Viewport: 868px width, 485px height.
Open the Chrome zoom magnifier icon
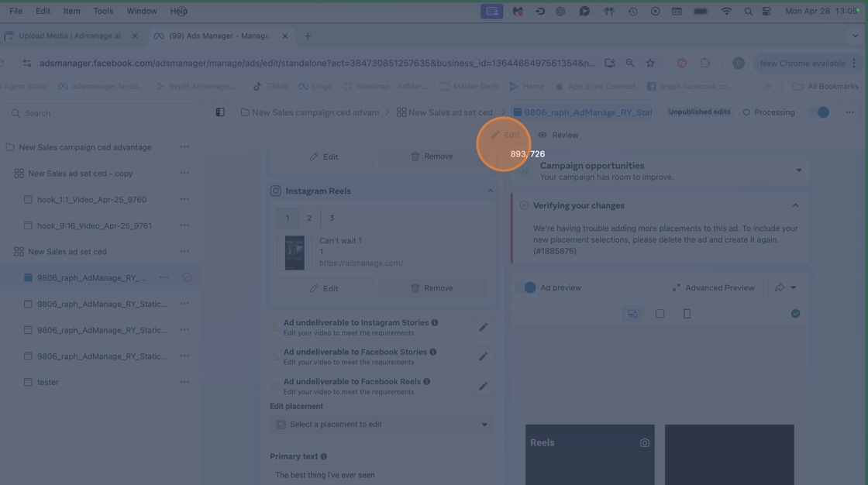pos(630,63)
